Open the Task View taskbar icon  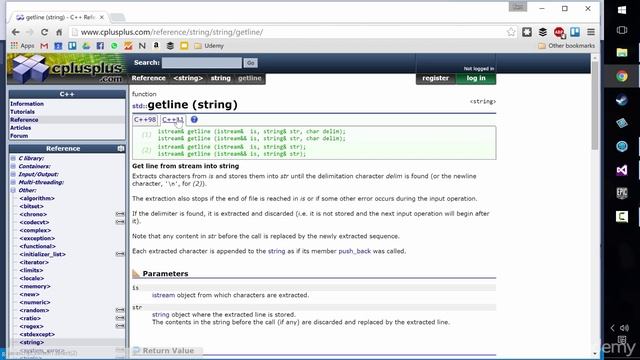(622, 30)
